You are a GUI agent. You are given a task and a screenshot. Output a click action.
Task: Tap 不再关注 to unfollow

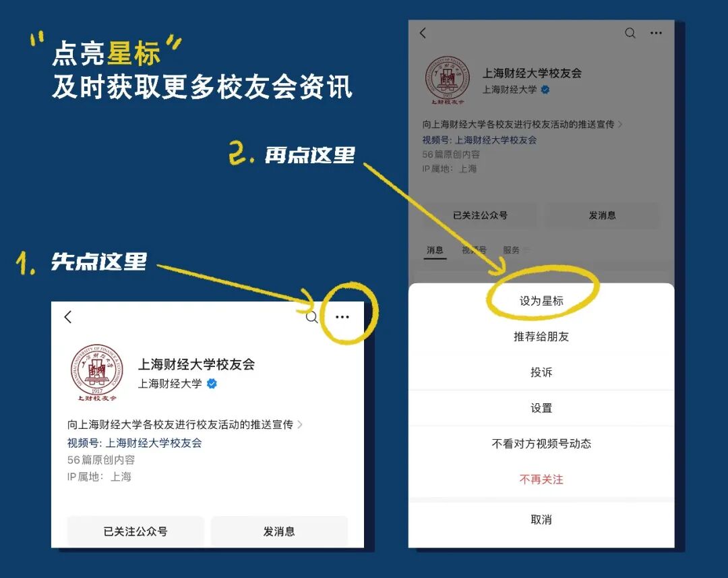coord(543,480)
